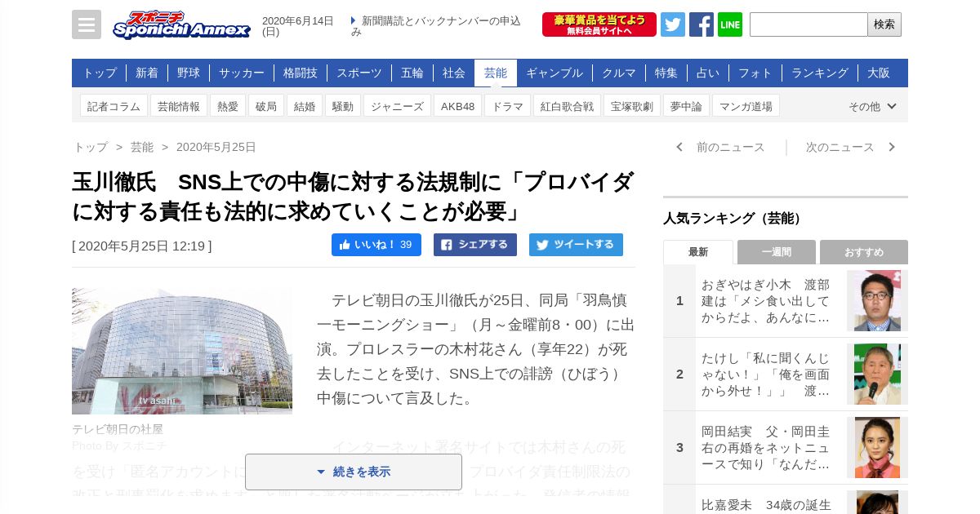
Task: Open ギャンブル navigation item
Action: click(555, 73)
